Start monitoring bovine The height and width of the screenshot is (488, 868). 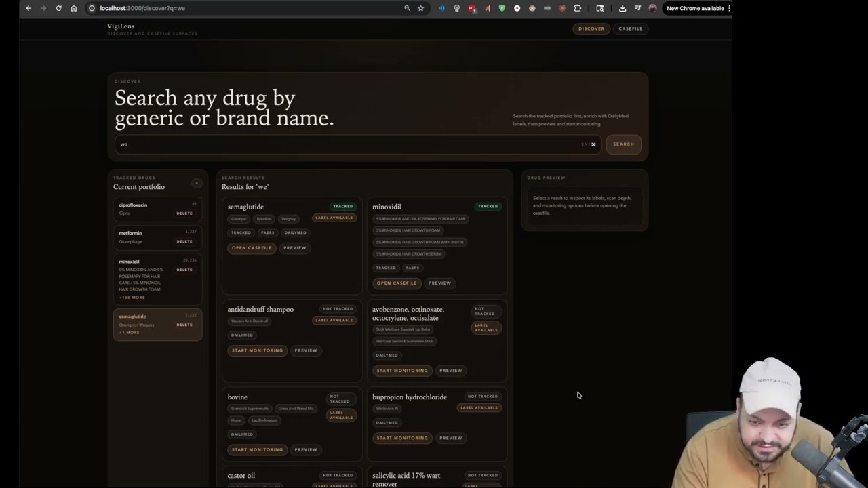click(x=258, y=449)
